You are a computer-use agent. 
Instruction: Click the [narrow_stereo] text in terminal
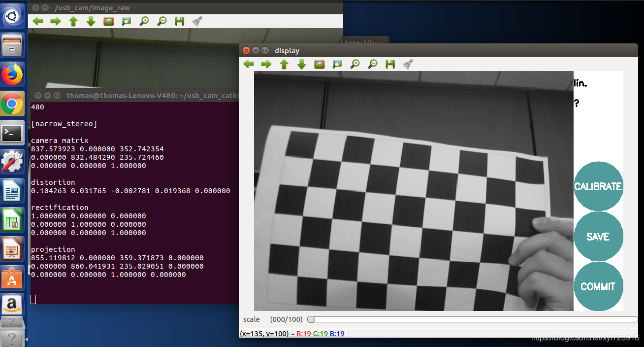[x=64, y=124]
